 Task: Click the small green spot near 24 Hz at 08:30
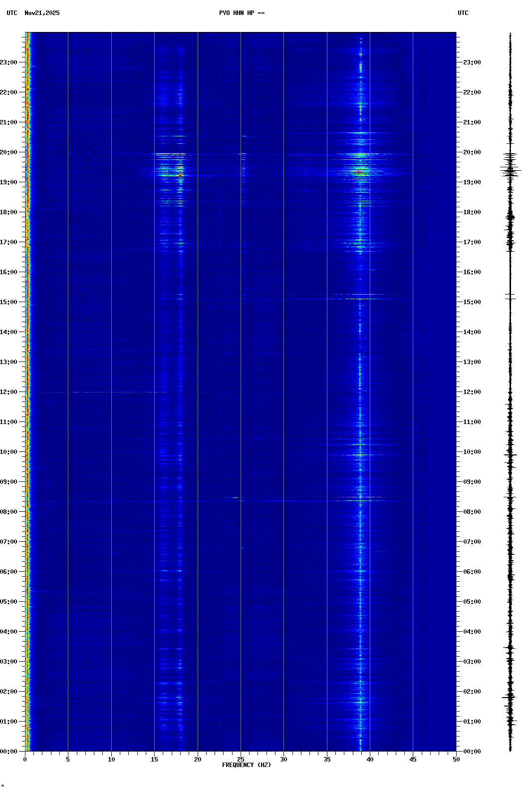[235, 497]
